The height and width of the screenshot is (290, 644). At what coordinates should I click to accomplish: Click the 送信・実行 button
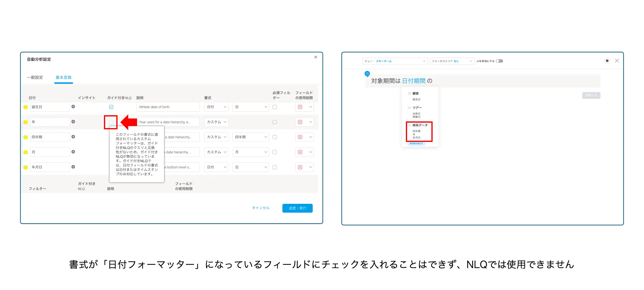tap(297, 208)
